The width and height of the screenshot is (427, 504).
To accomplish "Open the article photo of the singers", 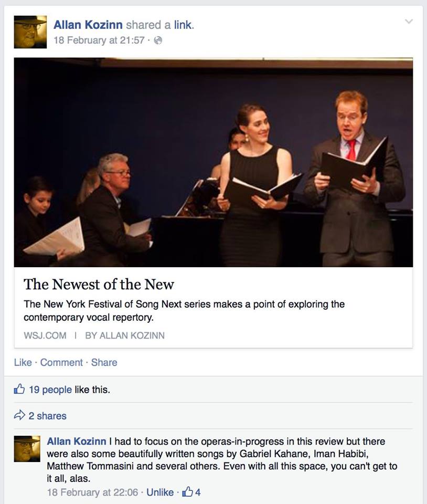I will coord(213,162).
